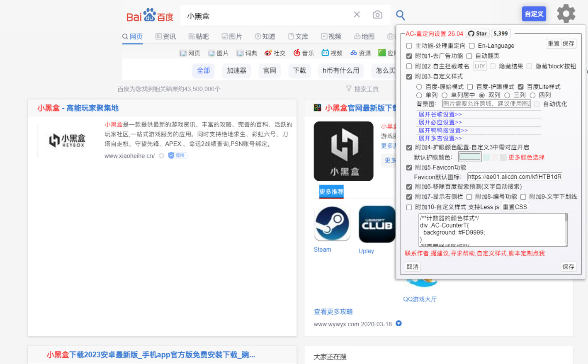Open the NetEase 音乐 shortcut
The width and height of the screenshot is (588, 364).
tap(304, 53)
